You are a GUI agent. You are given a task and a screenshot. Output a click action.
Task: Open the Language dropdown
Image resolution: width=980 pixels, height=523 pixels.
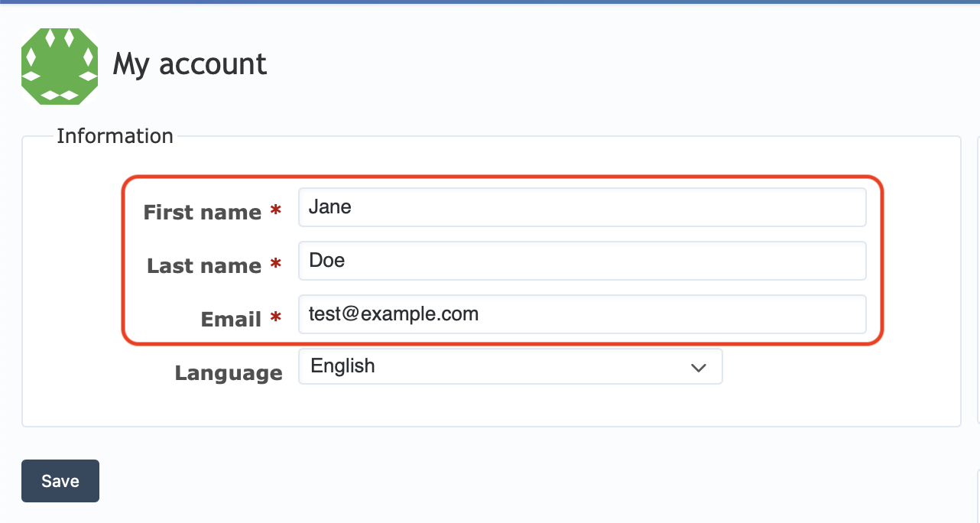click(x=510, y=367)
